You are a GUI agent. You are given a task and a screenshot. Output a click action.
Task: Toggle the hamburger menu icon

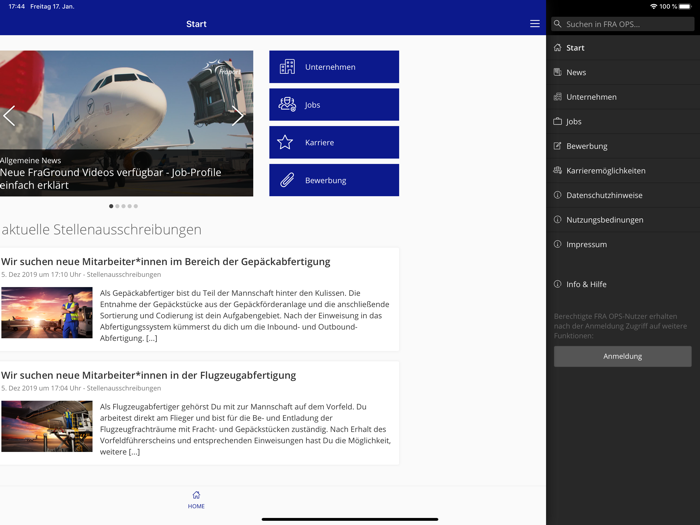pos(534,24)
